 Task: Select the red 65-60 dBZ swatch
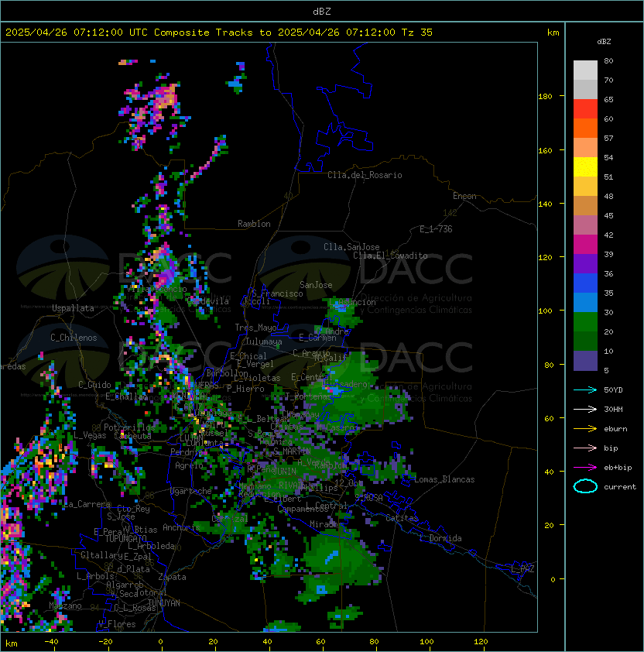point(585,108)
